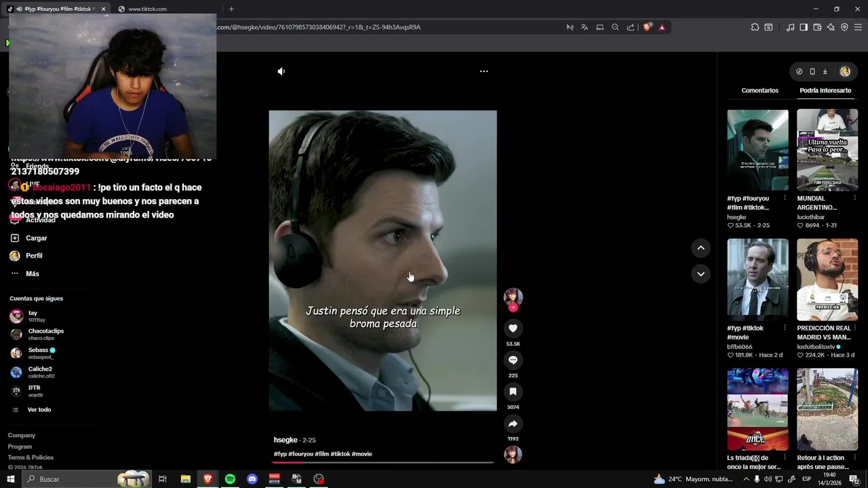Click the hsegke username under the video

[x=285, y=440]
